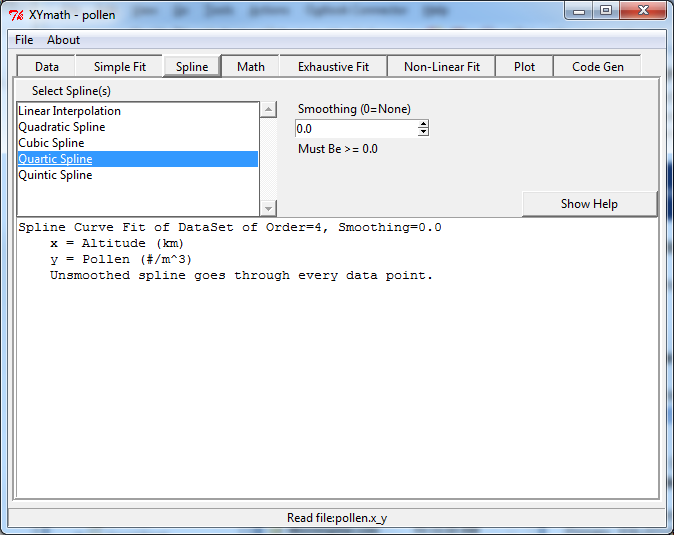Select Cubic Spline option

point(52,143)
